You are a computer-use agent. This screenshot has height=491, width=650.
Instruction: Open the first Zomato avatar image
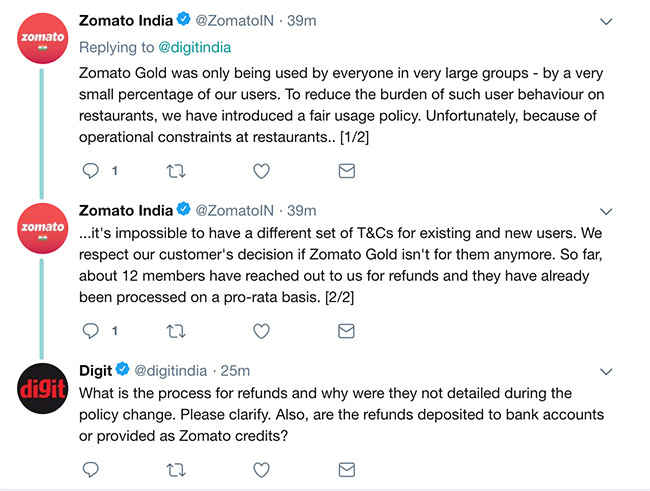[x=42, y=38]
